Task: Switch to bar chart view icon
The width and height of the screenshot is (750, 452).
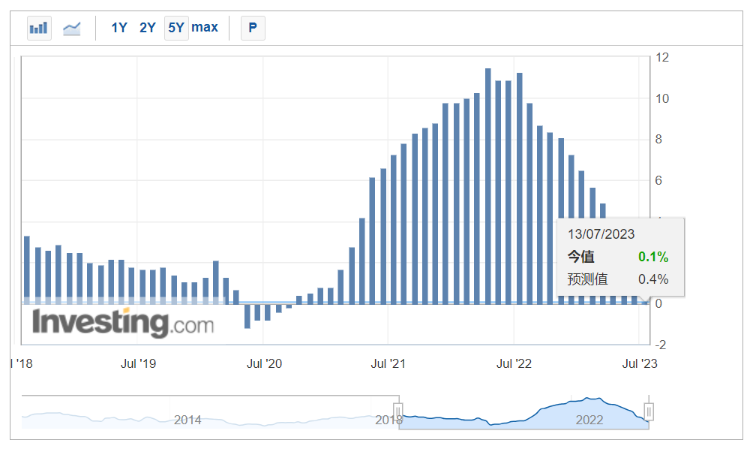Action: [x=39, y=28]
